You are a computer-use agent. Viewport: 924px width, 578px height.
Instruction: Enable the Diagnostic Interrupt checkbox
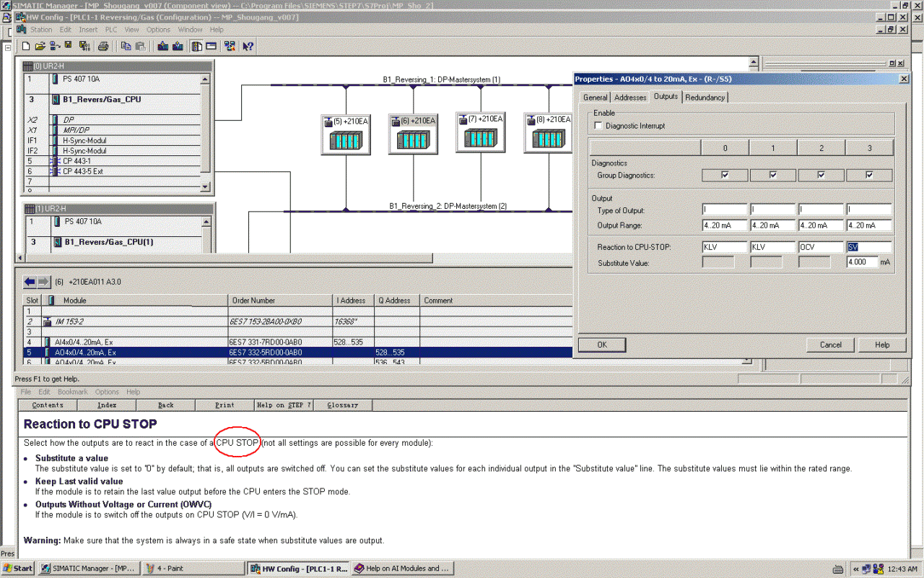pos(598,126)
